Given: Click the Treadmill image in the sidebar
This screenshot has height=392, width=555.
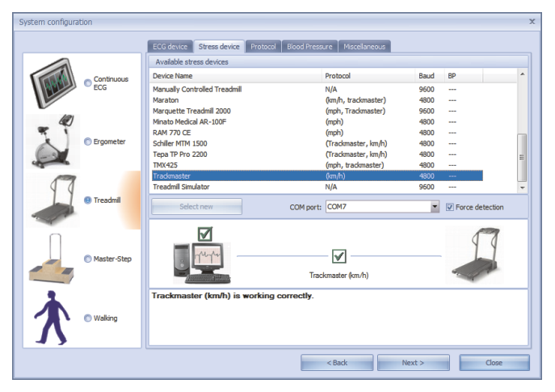Looking at the screenshot, I should tap(54, 200).
